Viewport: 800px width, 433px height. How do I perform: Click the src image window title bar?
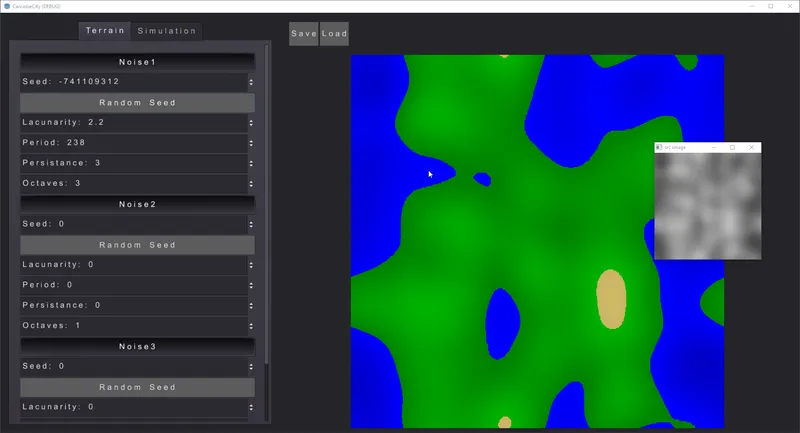pos(708,147)
